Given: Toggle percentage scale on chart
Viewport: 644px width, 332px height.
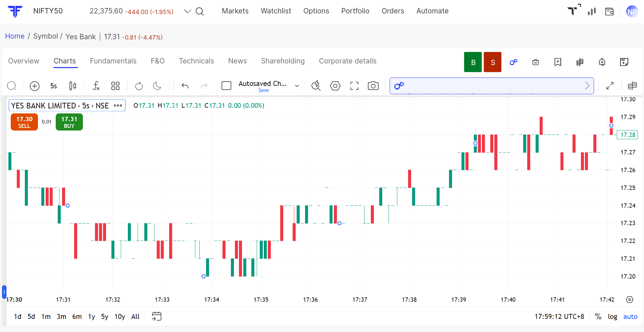Looking at the screenshot, I should click(598, 317).
